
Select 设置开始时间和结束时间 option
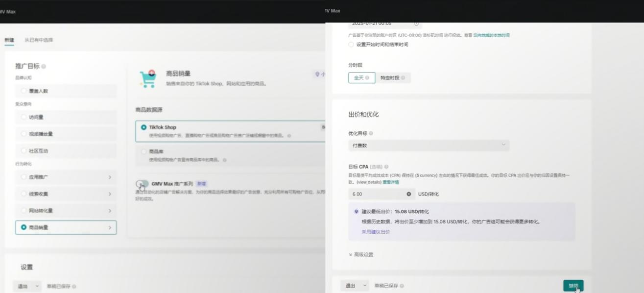click(350, 44)
